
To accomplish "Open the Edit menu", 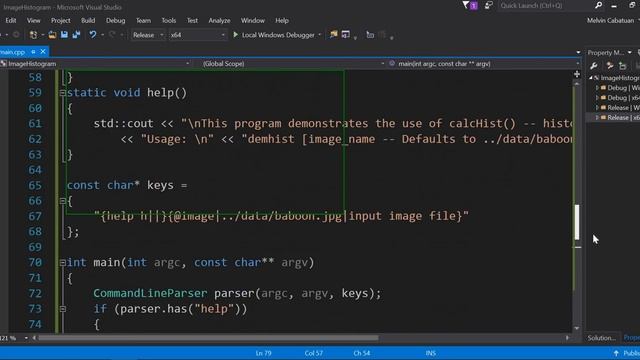I will pos(11,20).
